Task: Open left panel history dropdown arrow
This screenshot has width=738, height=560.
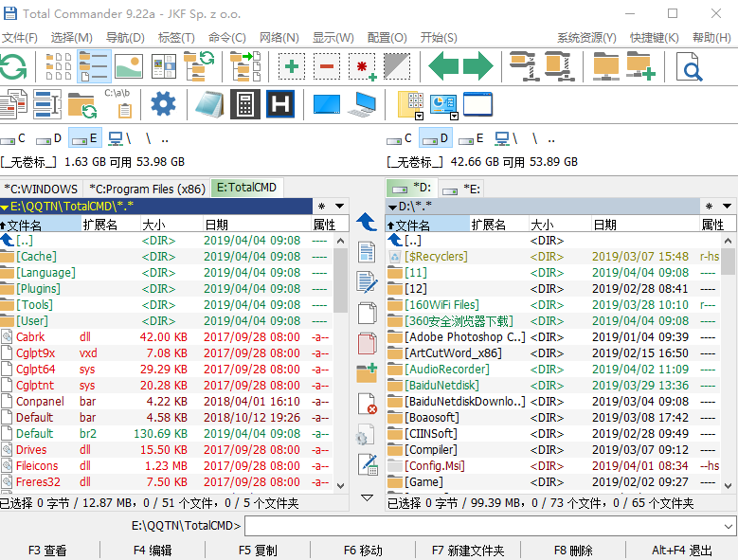Action: [339, 207]
